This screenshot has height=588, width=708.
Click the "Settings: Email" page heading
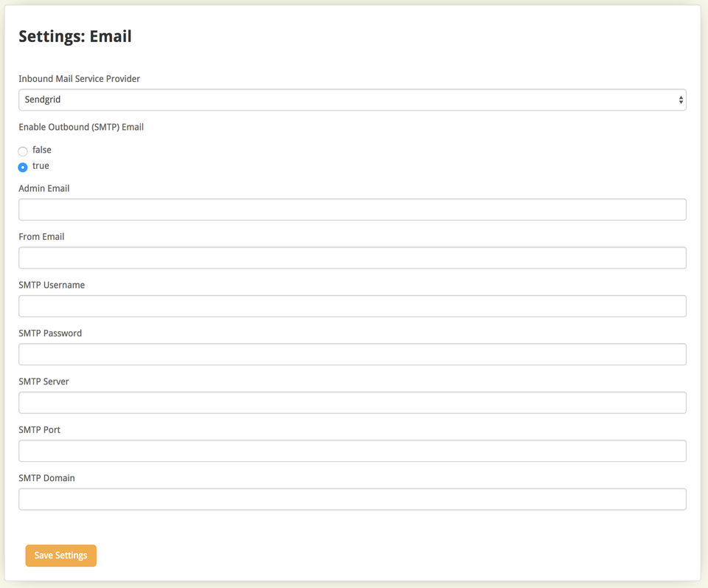coord(75,36)
